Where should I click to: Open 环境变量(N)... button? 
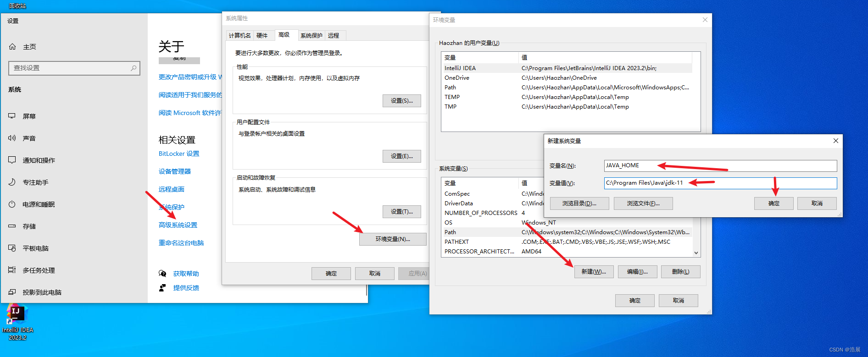pyautogui.click(x=393, y=239)
